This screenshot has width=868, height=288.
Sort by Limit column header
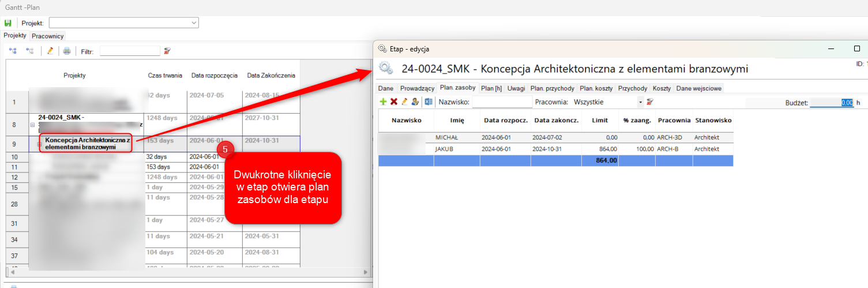[600, 121]
